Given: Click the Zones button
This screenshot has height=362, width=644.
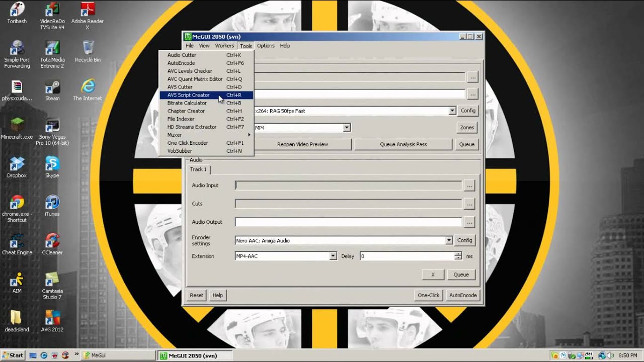Looking at the screenshot, I should coord(467,128).
